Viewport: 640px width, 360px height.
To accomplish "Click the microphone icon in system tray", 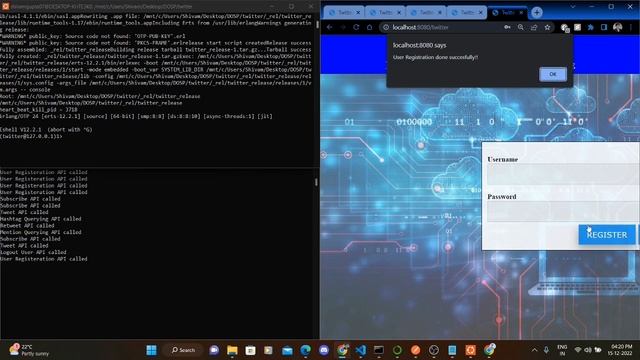I will tap(546, 350).
